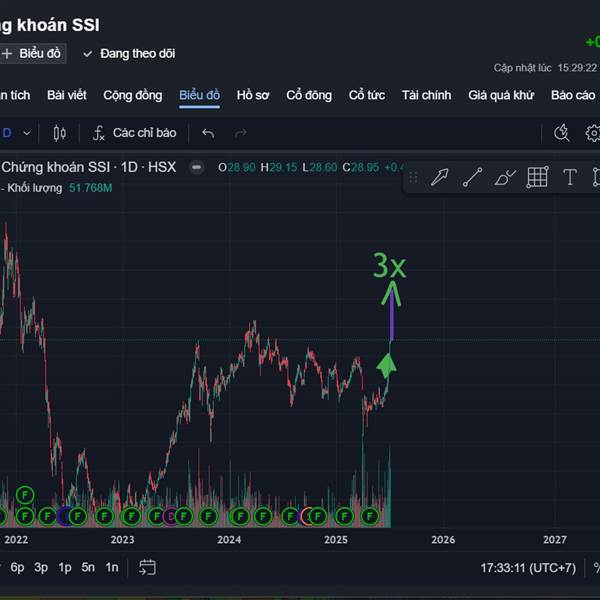Click the open price O28.90 value
This screenshot has width=600, height=600.
pyautogui.click(x=236, y=168)
